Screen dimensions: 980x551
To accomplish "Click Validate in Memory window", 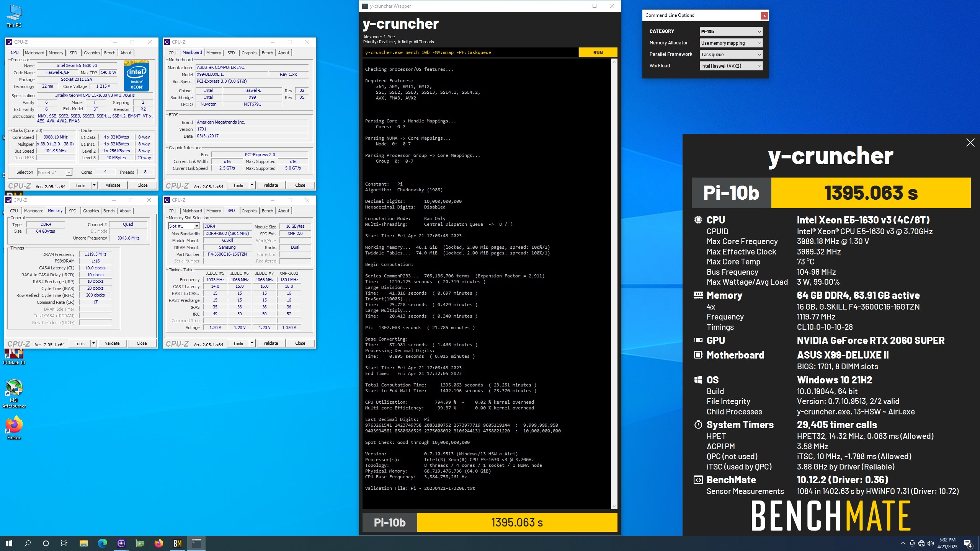I will pyautogui.click(x=112, y=343).
